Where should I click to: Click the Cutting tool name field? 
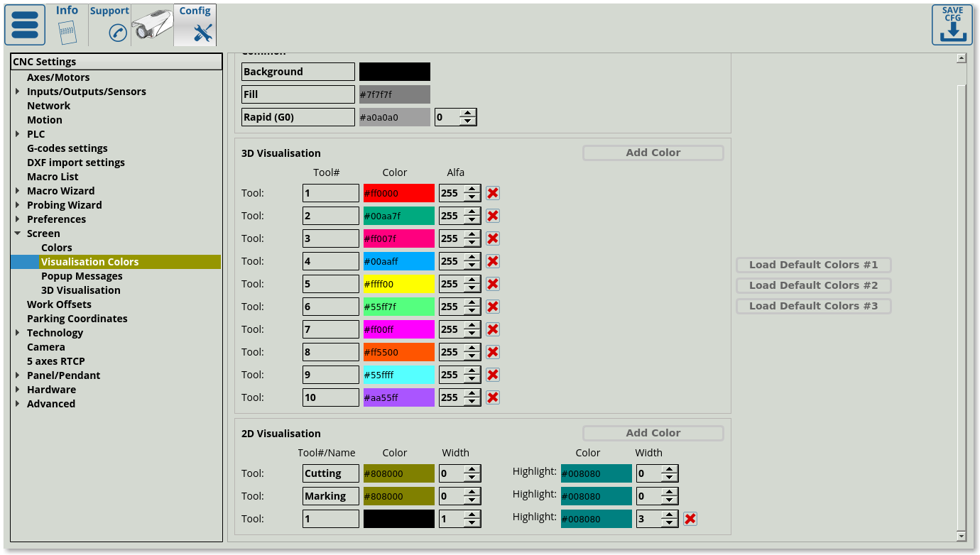[330, 473]
